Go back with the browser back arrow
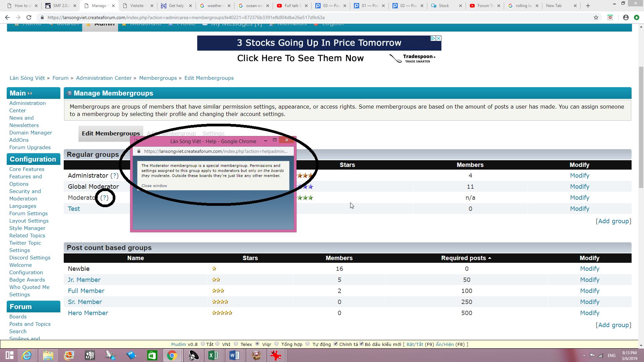 click(7, 17)
